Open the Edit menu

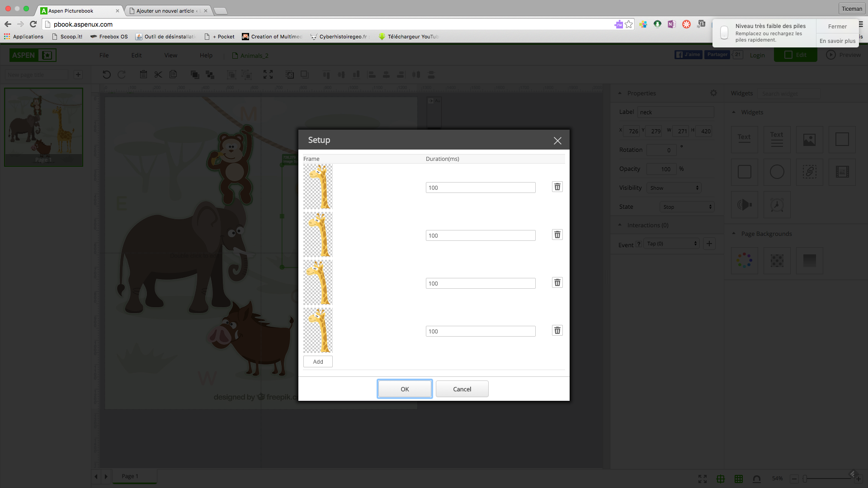pyautogui.click(x=137, y=55)
